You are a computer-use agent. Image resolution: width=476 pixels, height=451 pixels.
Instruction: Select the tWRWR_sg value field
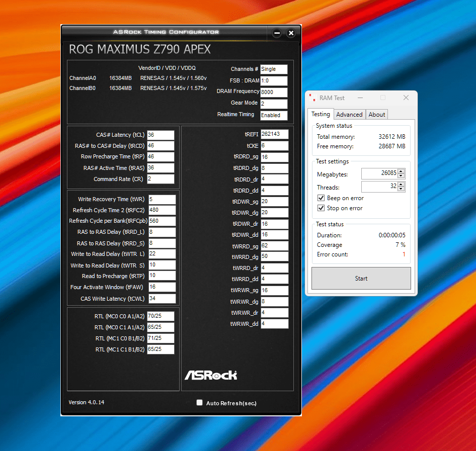[274, 290]
